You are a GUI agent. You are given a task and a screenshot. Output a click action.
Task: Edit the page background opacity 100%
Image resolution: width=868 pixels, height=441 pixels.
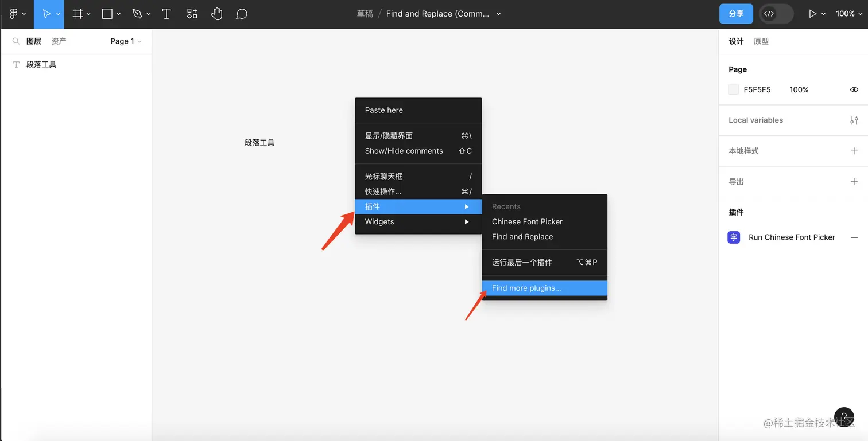pos(799,90)
